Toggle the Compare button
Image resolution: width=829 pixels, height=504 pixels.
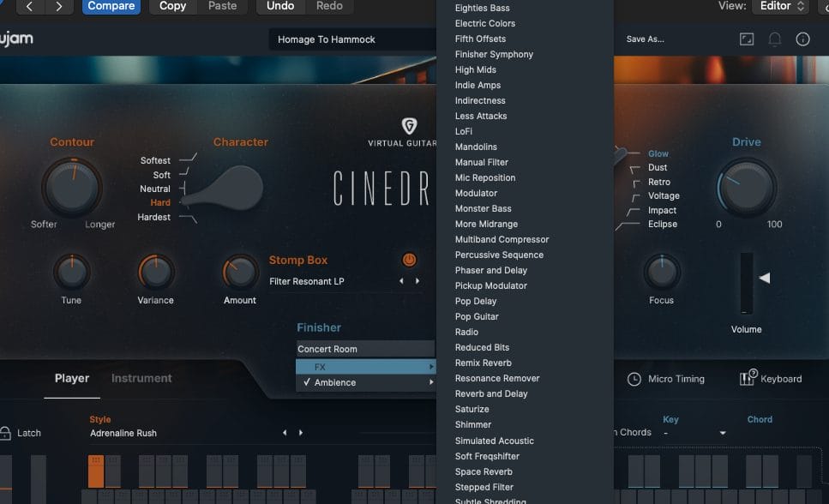click(x=111, y=6)
